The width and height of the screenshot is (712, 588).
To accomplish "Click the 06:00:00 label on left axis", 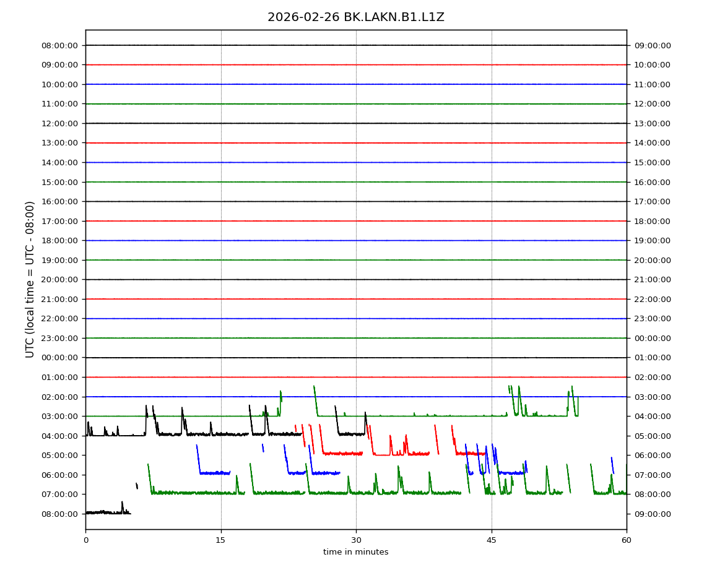I will (60, 475).
